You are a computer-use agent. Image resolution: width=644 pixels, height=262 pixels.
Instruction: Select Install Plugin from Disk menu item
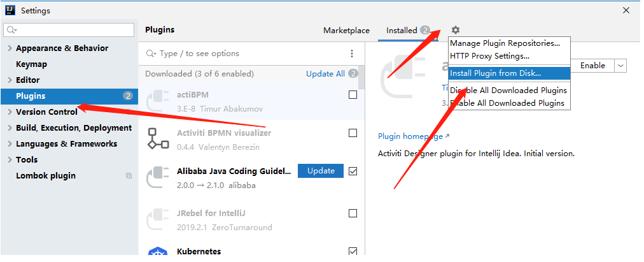[x=495, y=73]
